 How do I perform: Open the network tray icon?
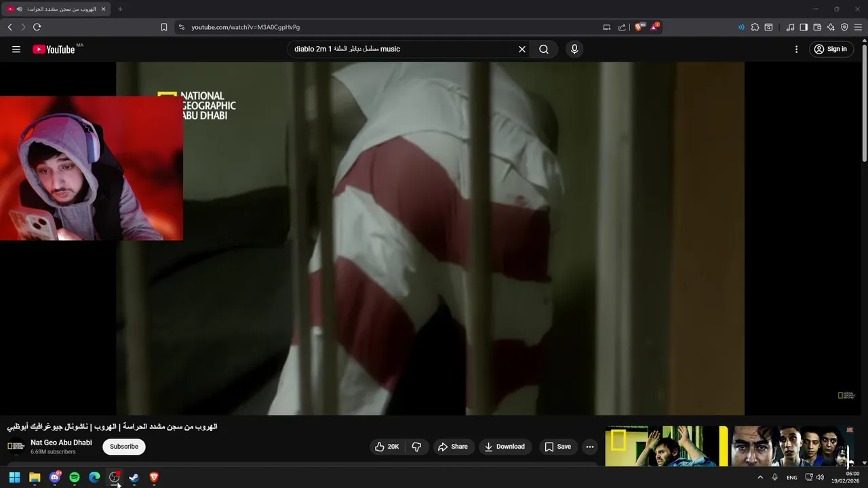tap(809, 477)
